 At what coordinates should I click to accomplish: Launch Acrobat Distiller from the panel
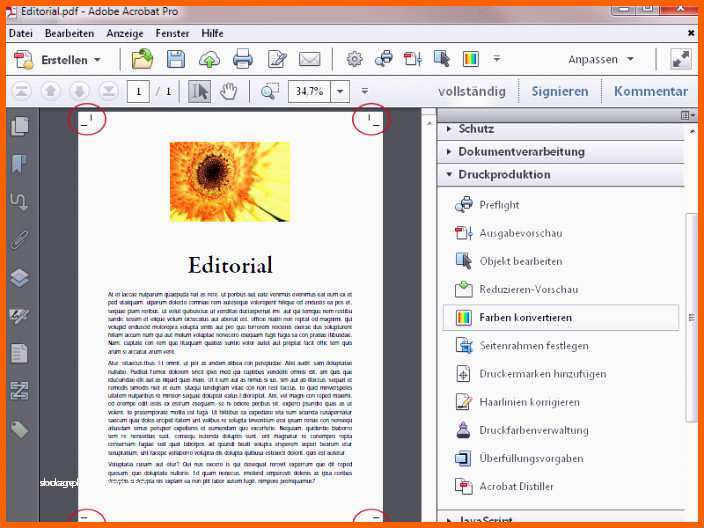click(515, 486)
